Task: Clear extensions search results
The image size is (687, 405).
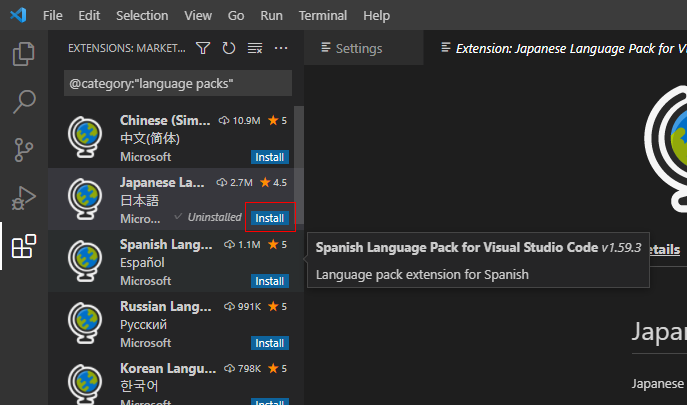Action: [x=255, y=48]
